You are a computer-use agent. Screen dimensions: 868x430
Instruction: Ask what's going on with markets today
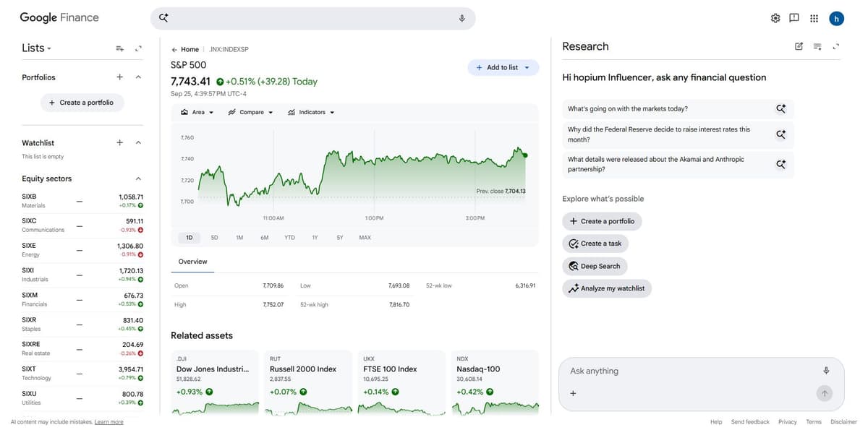tap(678, 108)
